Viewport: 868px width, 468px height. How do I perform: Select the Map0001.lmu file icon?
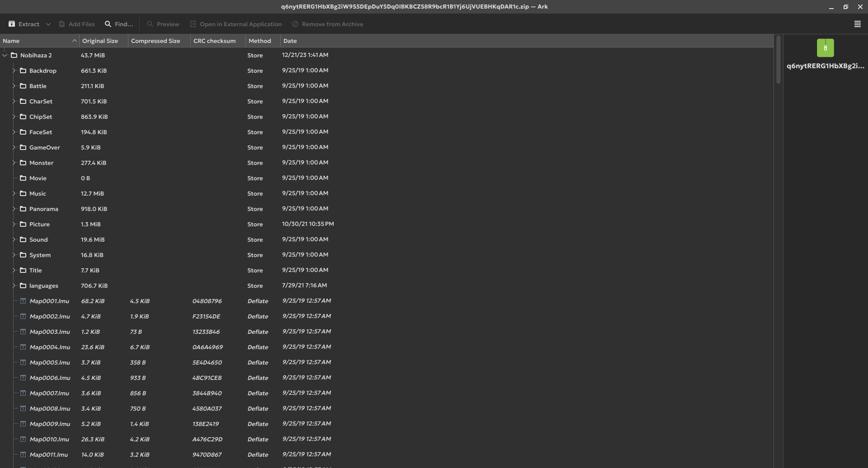[23, 301]
